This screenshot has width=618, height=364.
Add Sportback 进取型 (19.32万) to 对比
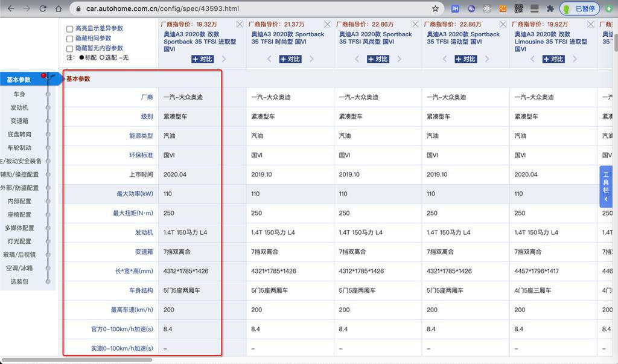point(203,59)
